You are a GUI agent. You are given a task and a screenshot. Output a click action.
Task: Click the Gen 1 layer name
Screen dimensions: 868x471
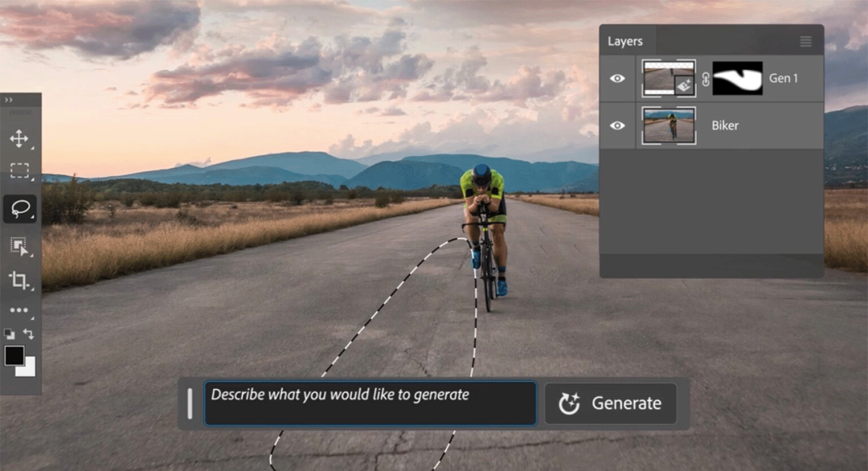pos(783,79)
